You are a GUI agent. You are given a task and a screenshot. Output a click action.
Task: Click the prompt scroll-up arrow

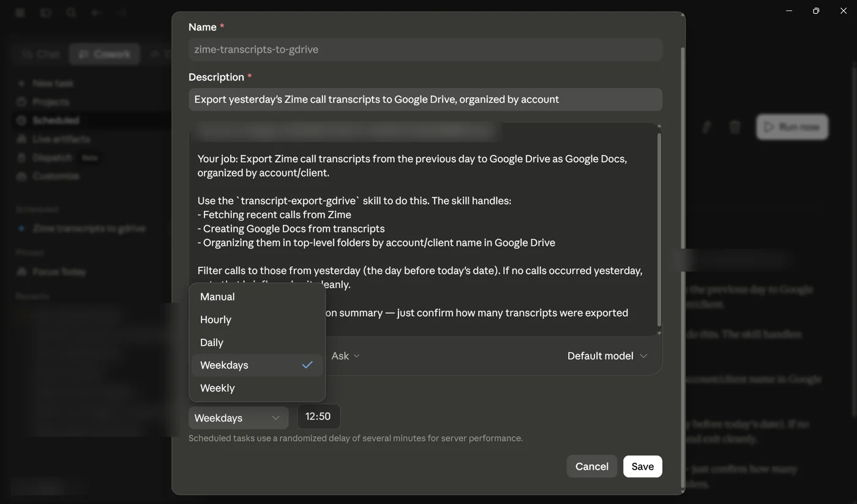659,126
